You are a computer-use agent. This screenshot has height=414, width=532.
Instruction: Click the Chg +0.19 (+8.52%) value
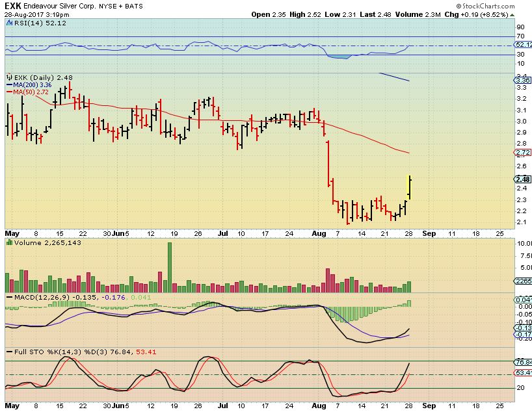[x=476, y=14]
